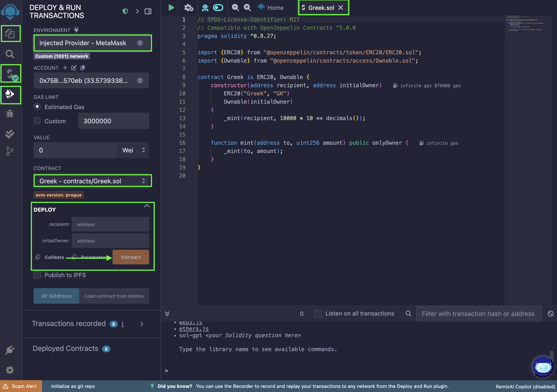Click the At Address button
This screenshot has width=557, height=392.
pyautogui.click(x=56, y=296)
